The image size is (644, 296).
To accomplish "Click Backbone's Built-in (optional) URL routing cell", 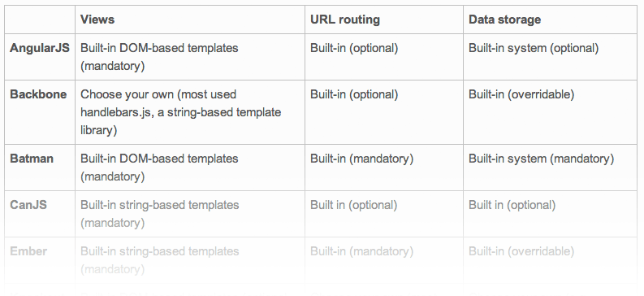I will tap(384, 112).
